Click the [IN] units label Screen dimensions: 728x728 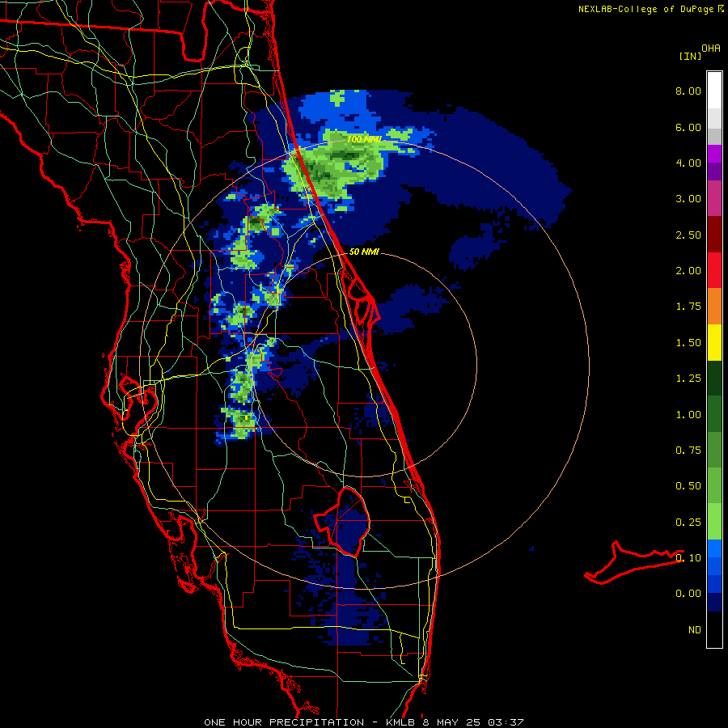click(690, 56)
